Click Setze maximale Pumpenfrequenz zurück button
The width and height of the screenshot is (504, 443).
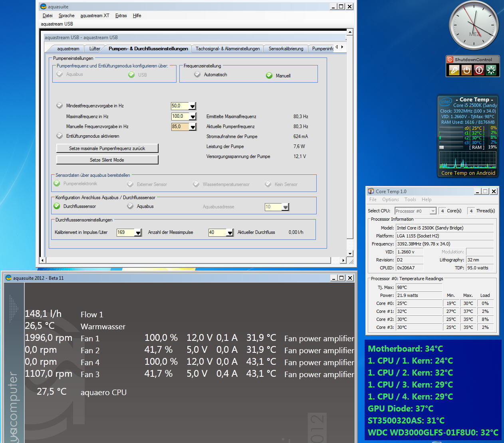tap(107, 148)
